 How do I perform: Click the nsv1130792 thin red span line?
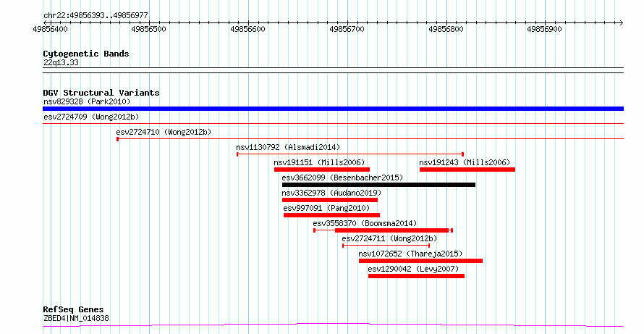pos(350,154)
